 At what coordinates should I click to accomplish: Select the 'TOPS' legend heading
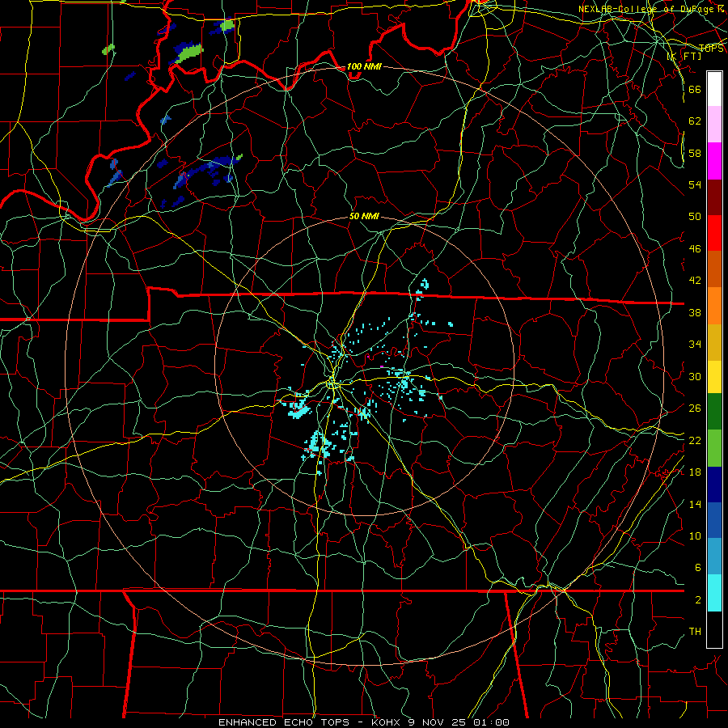(x=711, y=49)
